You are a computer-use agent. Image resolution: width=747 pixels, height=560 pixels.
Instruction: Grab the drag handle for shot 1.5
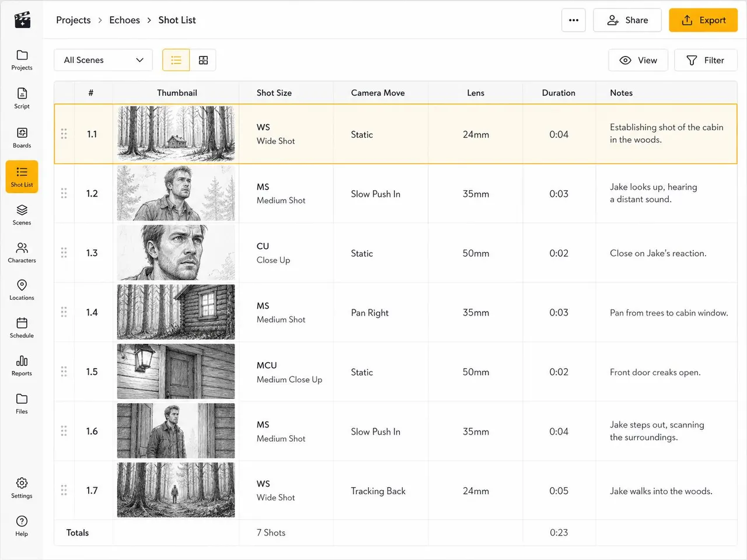tap(64, 372)
